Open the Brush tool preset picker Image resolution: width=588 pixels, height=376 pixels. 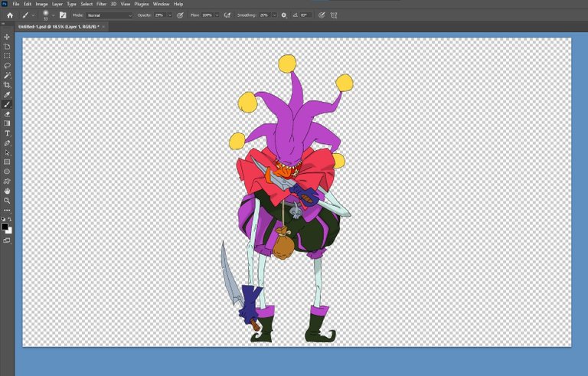[x=27, y=15]
